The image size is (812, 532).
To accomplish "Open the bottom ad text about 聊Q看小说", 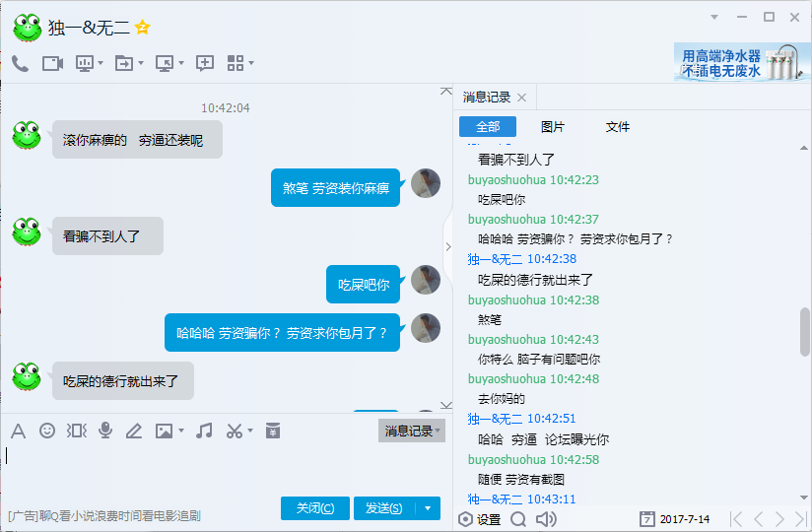I will coord(104,515).
